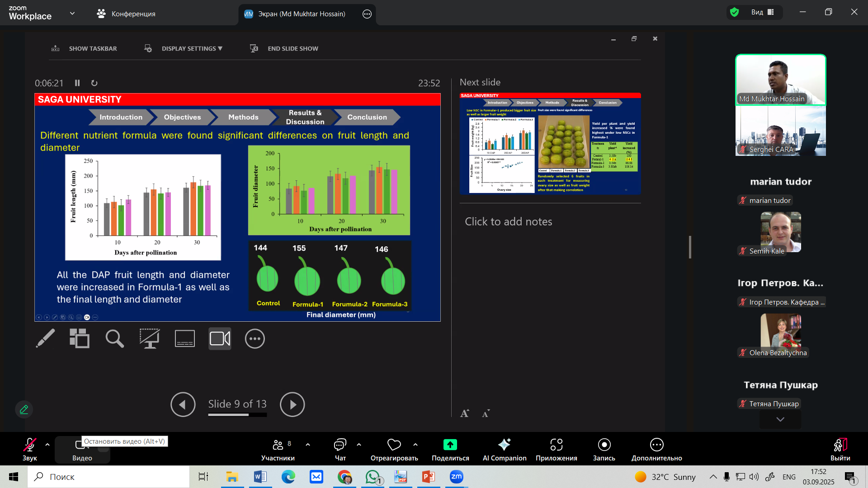
Task: Click the zoom into slide magnifier
Action: point(114,338)
